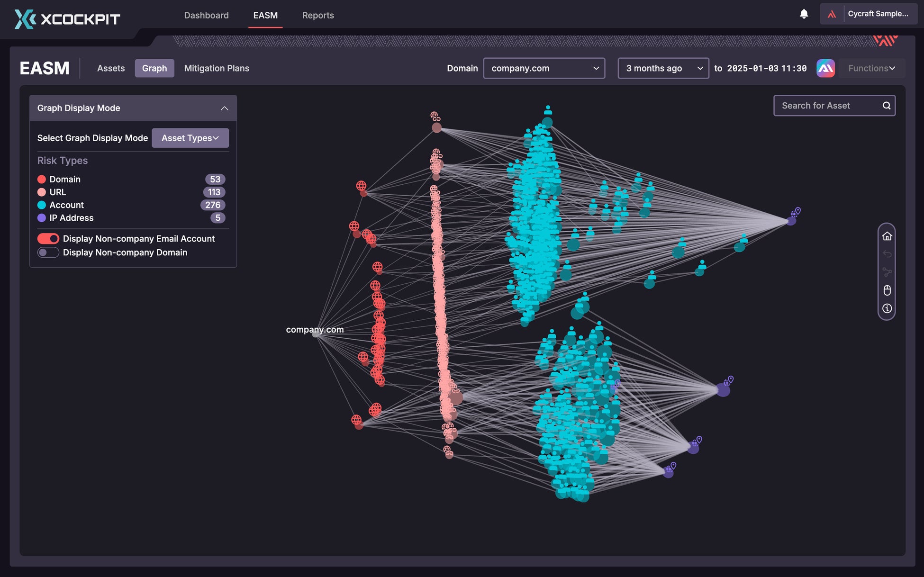The image size is (924, 577).
Task: Click the search magnifier icon
Action: pyautogui.click(x=886, y=106)
